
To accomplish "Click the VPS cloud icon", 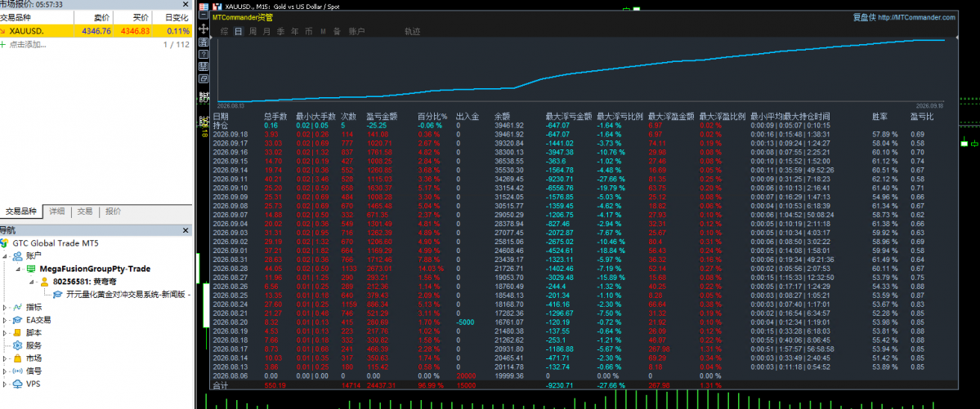I will [17, 384].
